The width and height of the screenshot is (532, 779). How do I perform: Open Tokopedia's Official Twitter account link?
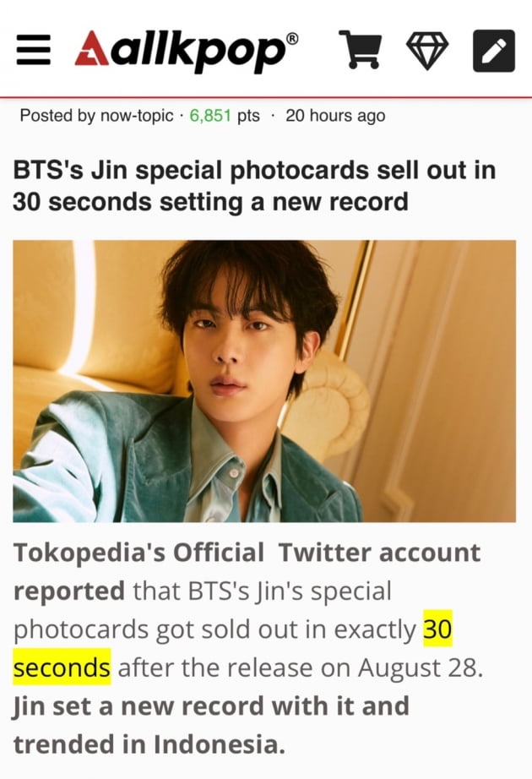pyautogui.click(x=247, y=553)
